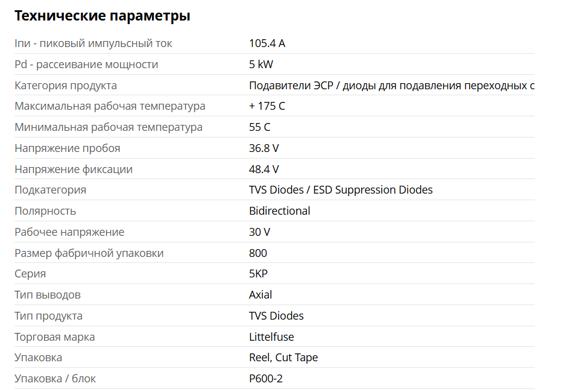Click "TVS Diodes / ESD Suppression Diodes" subcategory

point(341,190)
